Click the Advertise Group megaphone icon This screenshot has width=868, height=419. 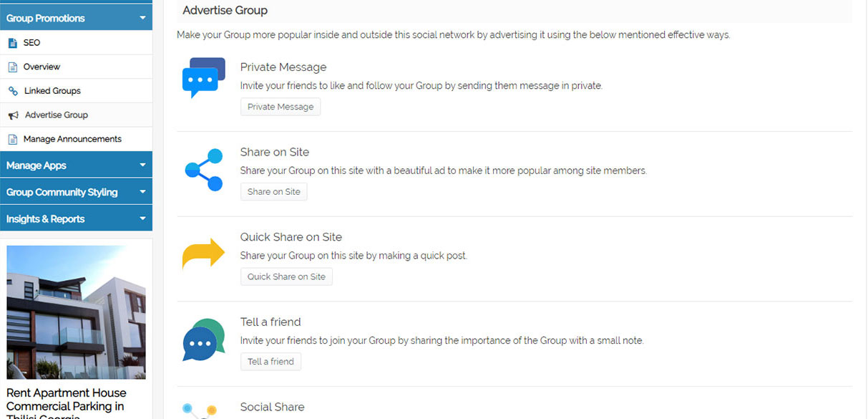[13, 115]
